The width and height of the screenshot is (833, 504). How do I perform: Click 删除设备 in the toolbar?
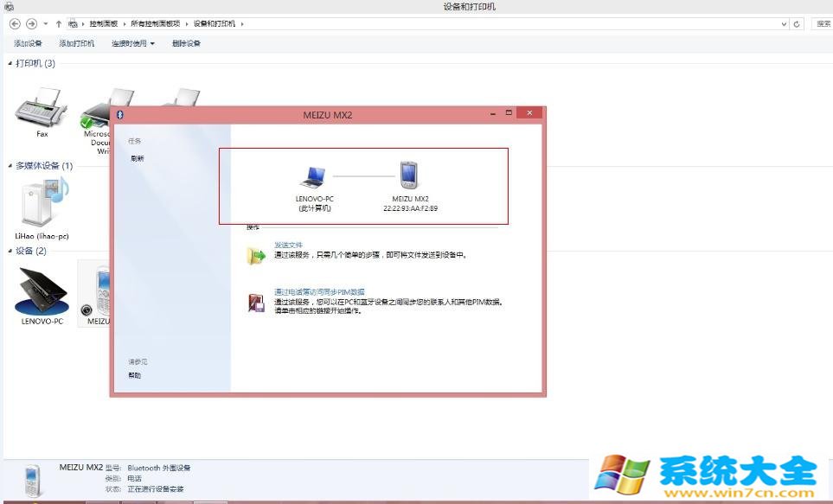pos(186,43)
